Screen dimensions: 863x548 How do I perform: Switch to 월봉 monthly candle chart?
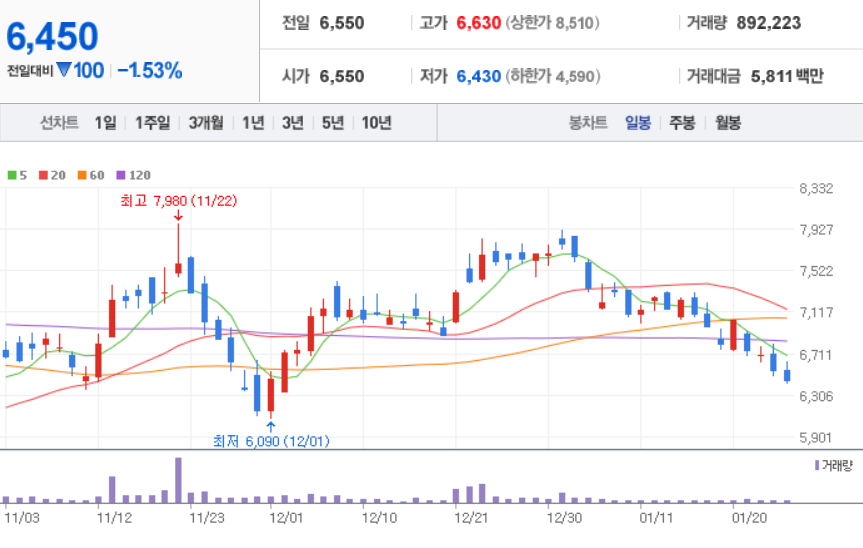point(728,122)
